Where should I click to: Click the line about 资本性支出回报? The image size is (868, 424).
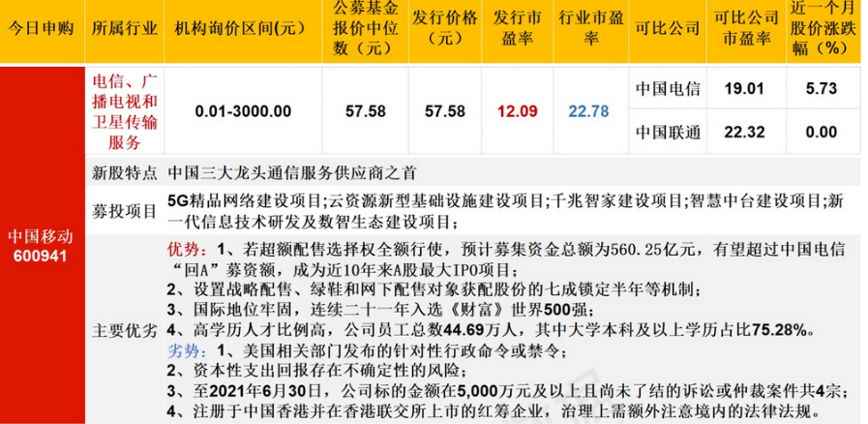pyautogui.click(x=317, y=371)
